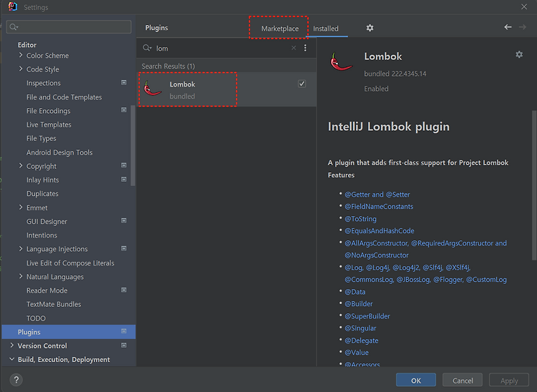The image size is (537, 392).
Task: Open @Delegate link
Action: coord(362,340)
